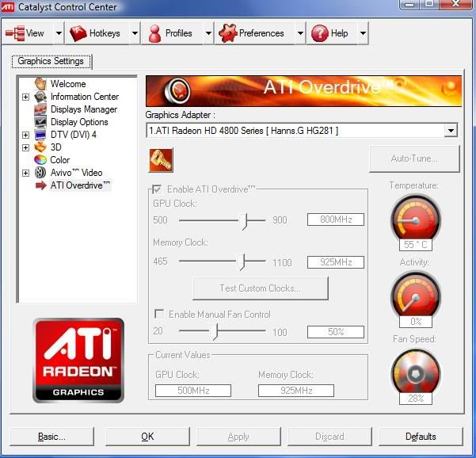The image size is (476, 458).
Task: Click the Information Center icon
Action: (x=40, y=97)
